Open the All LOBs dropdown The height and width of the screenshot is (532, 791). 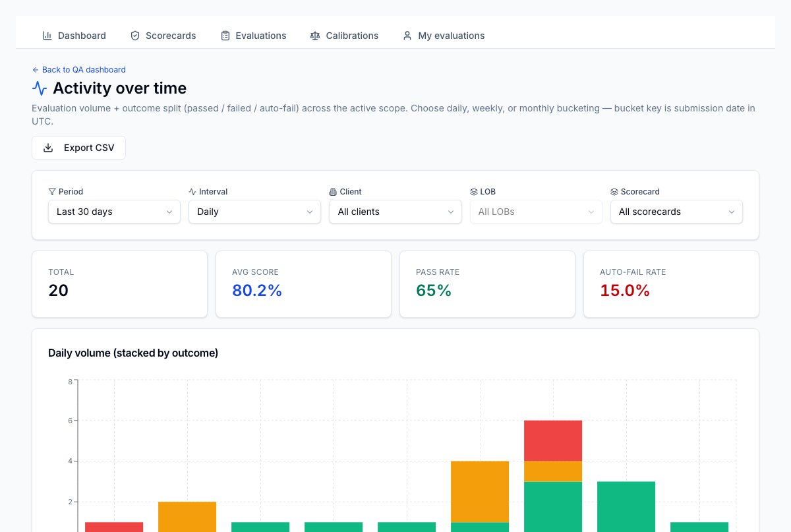tap(536, 212)
